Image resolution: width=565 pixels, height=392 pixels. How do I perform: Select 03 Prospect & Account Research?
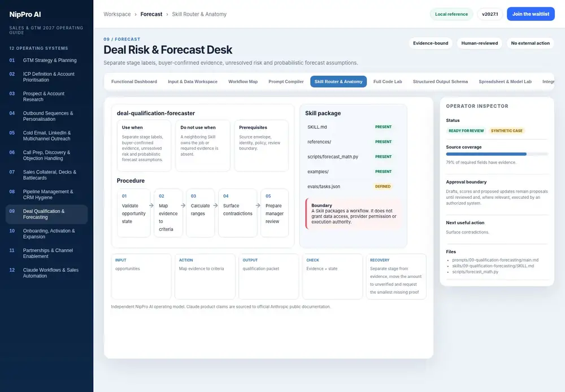(x=46, y=96)
